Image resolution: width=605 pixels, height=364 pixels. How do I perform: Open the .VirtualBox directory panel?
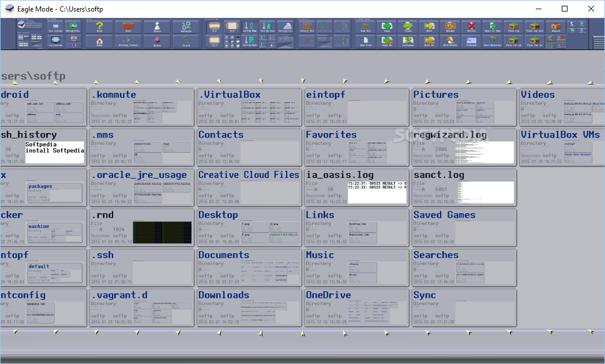[249, 107]
